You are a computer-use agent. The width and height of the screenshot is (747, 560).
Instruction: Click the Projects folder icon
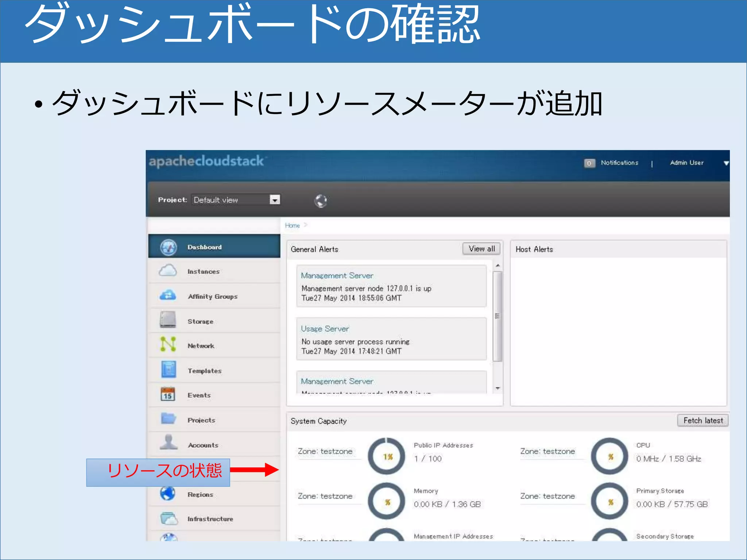coord(169,418)
